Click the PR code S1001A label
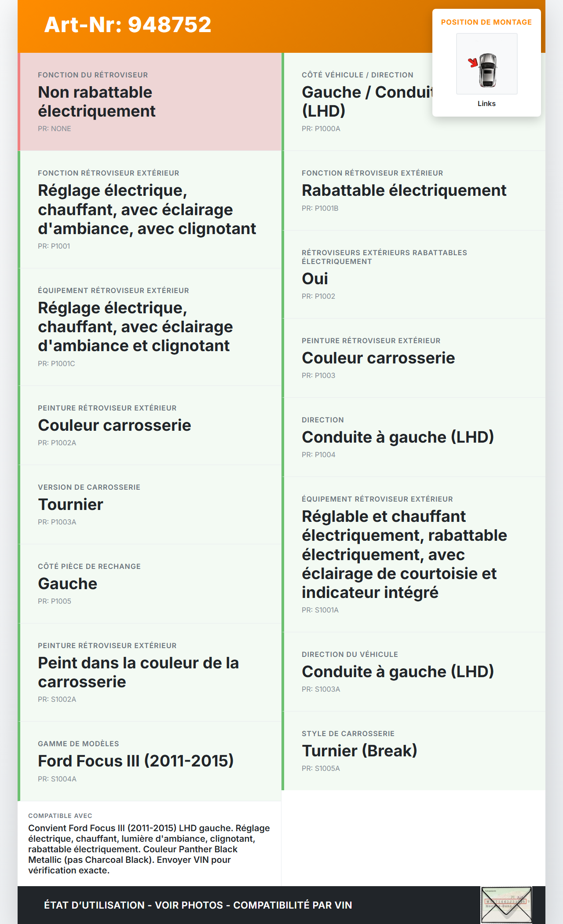Image resolution: width=563 pixels, height=924 pixels. click(320, 610)
